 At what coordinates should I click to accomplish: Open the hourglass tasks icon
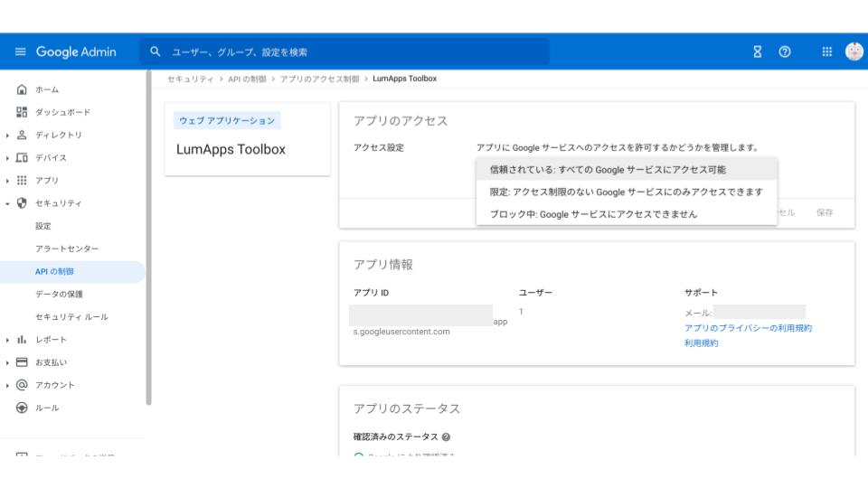pyautogui.click(x=758, y=52)
